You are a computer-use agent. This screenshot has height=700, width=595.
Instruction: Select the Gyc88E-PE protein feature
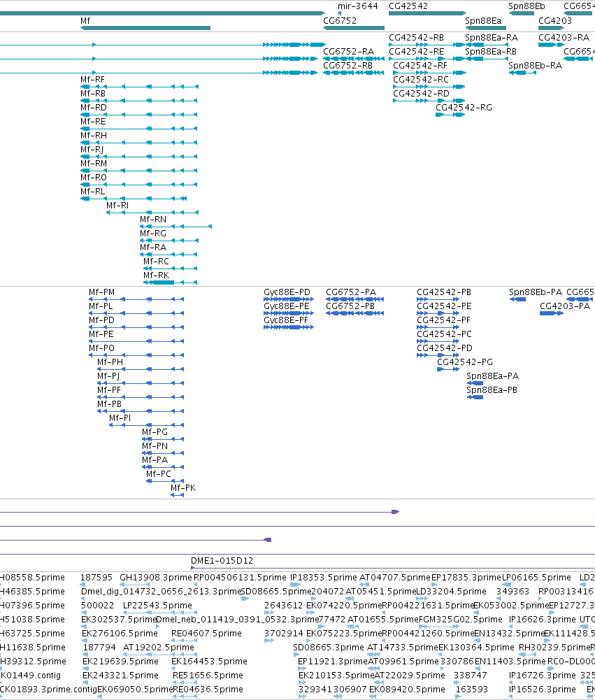tap(289, 313)
